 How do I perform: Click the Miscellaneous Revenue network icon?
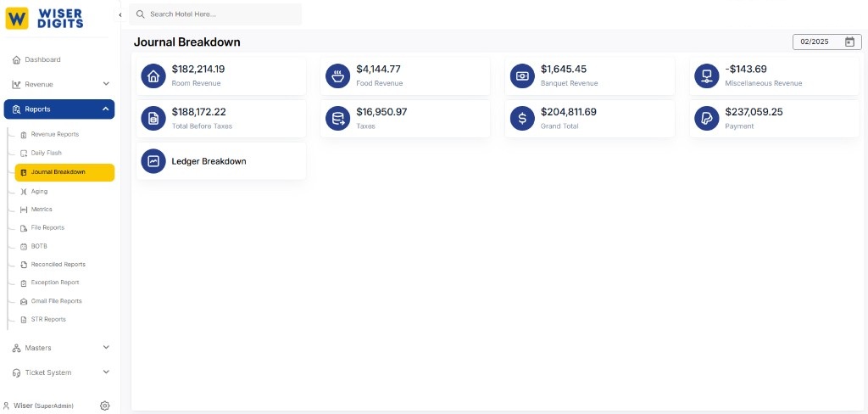click(x=706, y=76)
